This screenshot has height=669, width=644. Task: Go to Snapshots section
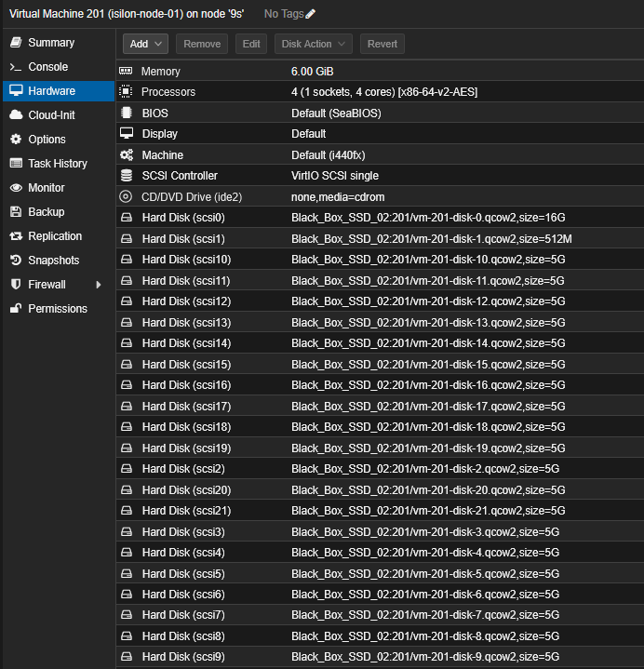click(53, 261)
